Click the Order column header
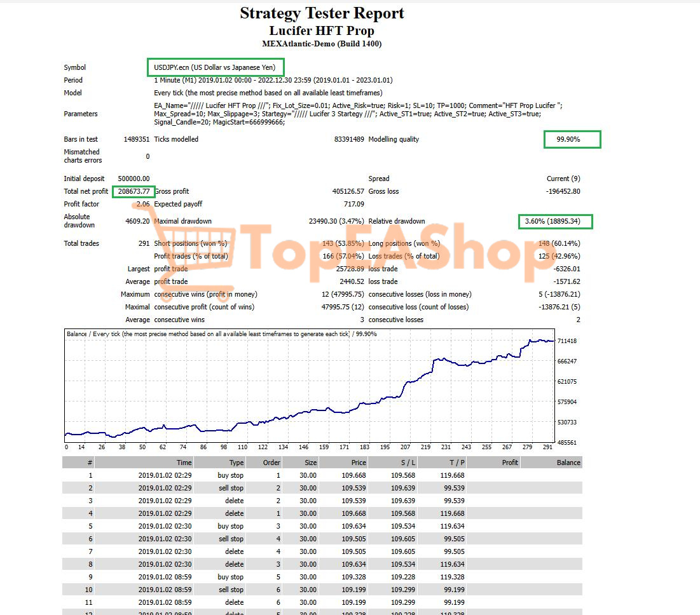700x615 pixels. [271, 463]
